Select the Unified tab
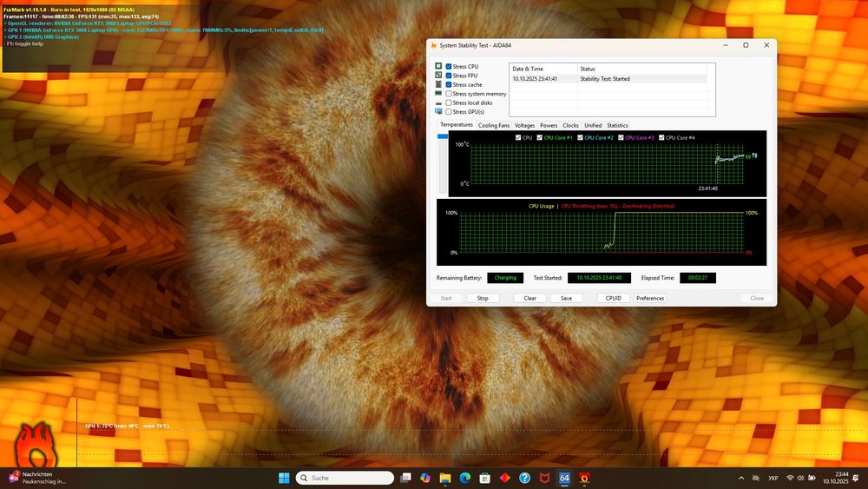 pos(593,126)
